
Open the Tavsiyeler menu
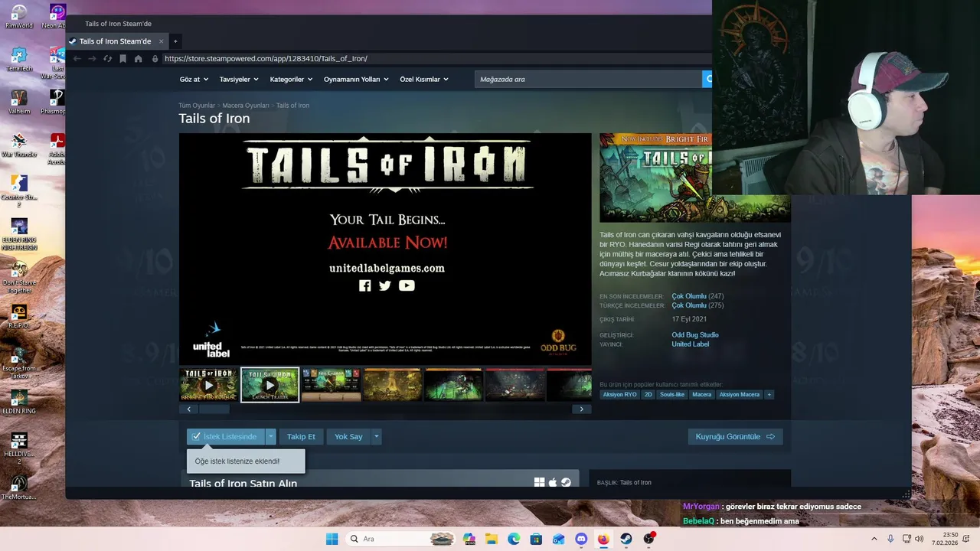coord(239,79)
